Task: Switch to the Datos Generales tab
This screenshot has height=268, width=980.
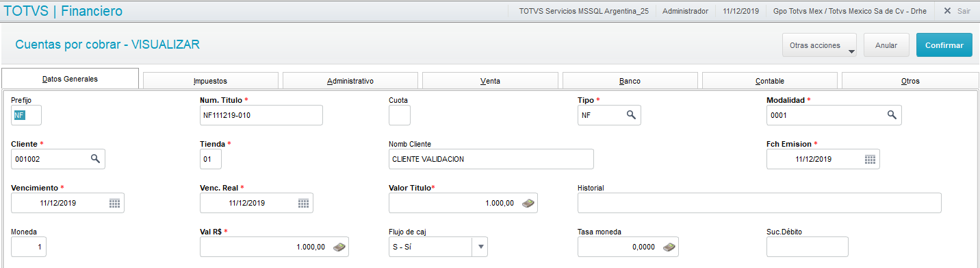Action: (x=70, y=79)
